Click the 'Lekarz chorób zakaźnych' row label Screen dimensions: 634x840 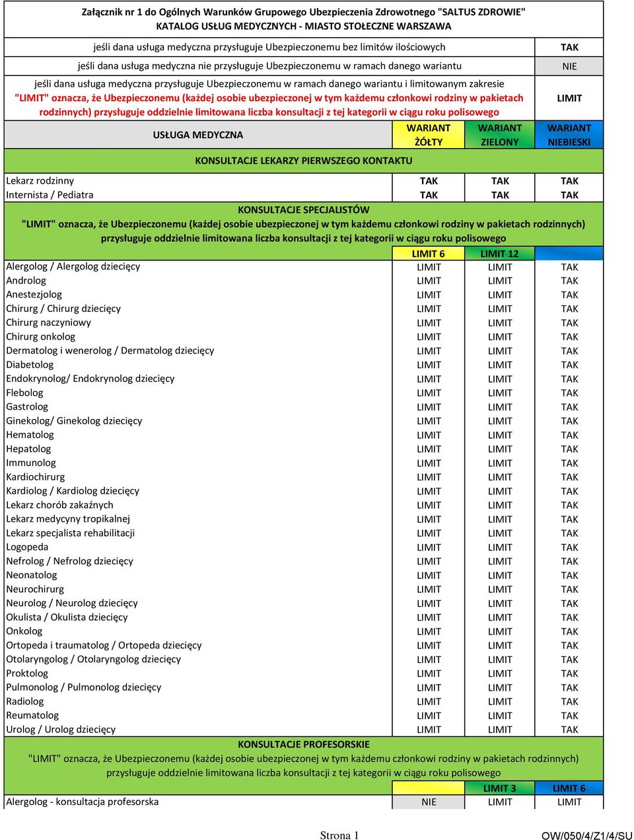[59, 505]
